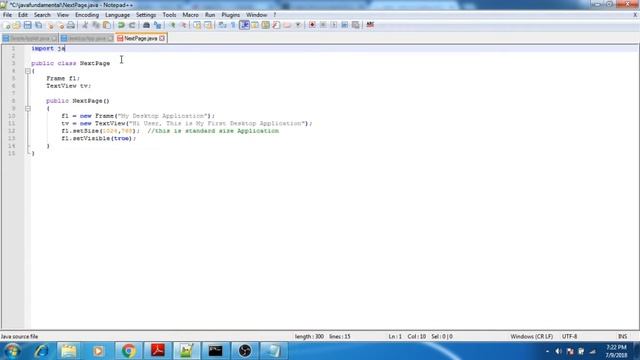Screen dimensions: 640x360
Task: Click UTF-8 encoding in status bar
Action: pos(569,337)
